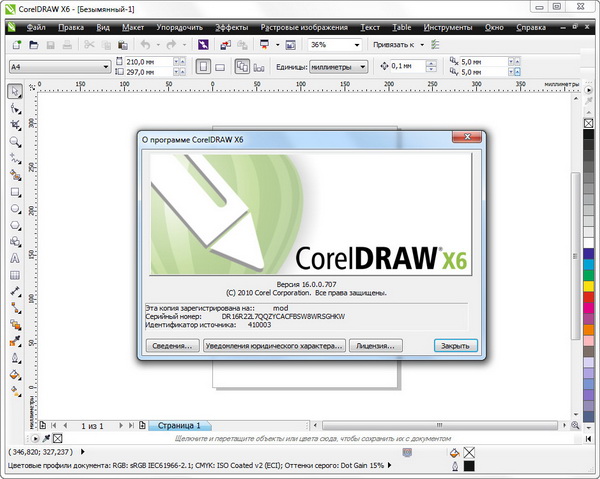The height and width of the screenshot is (479, 600).
Task: Choose the Rectangle tool
Action: pyautogui.click(x=16, y=191)
